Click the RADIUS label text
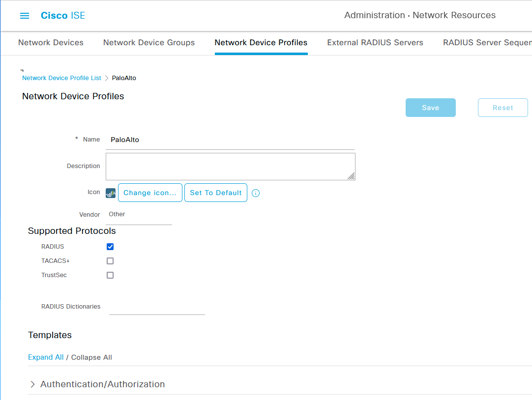 [53, 247]
